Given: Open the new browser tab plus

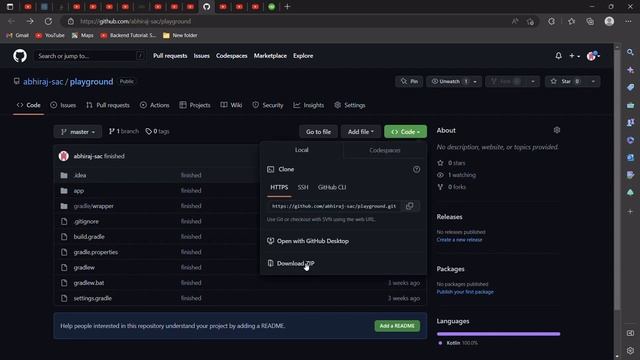Looking at the screenshot, I should pos(287,7).
